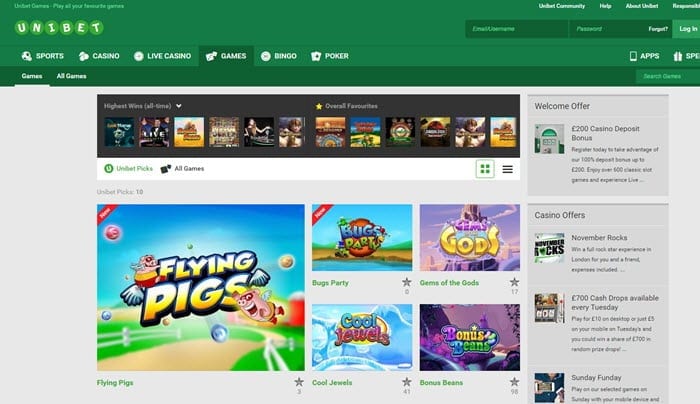Open the Jurassic game thumbnail in favourites
Viewport: 700px width, 404px height.
(x=435, y=132)
